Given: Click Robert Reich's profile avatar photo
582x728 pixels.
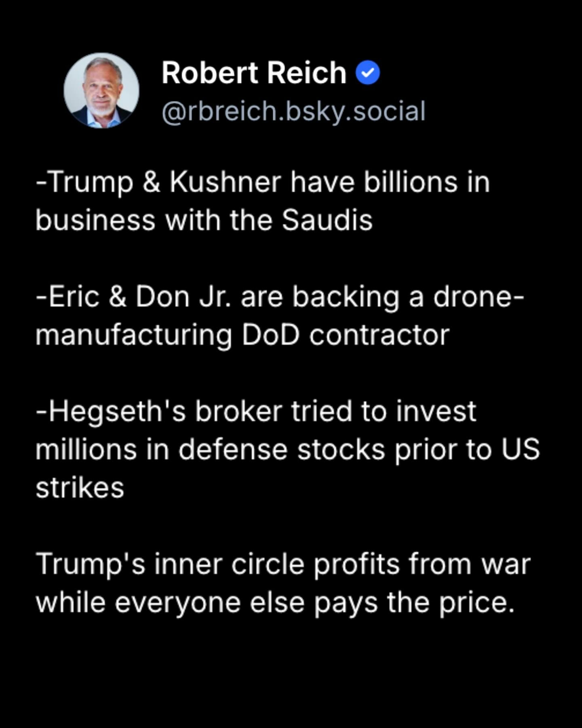Looking at the screenshot, I should 101,90.
